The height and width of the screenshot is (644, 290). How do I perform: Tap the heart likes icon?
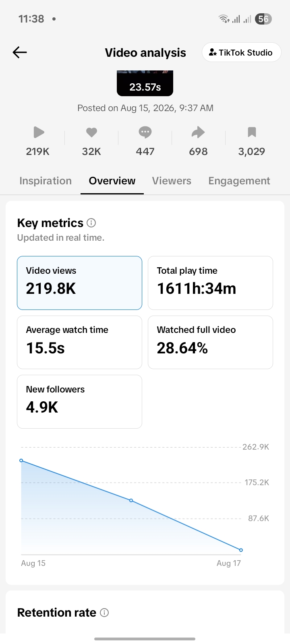(x=91, y=132)
